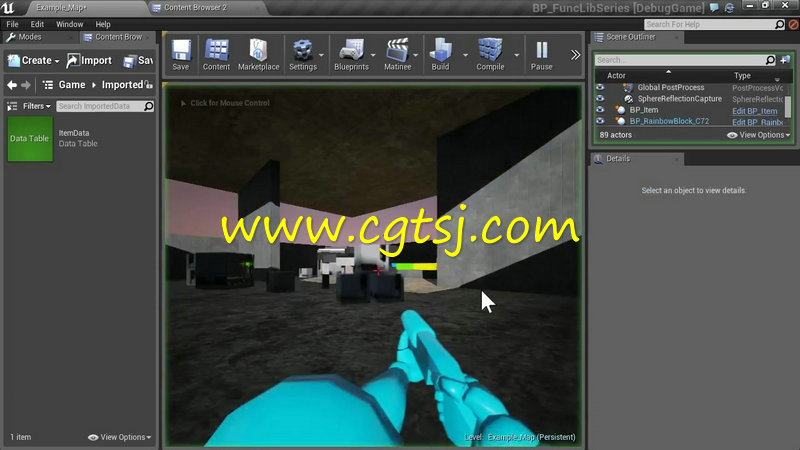The image size is (800, 450).
Task: Click the chat bubble icon in title bar
Action: 715,7
